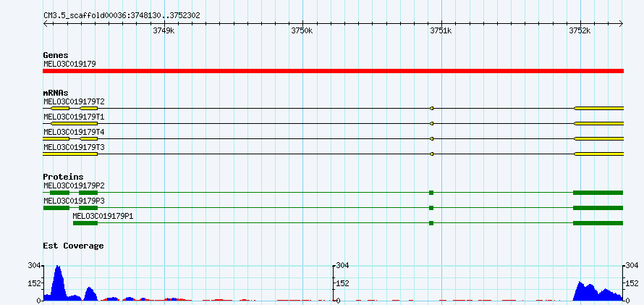The image size is (644, 305).
Task: Click the long left exon of transcript MELO3C019179T1
Action: pos(74,123)
